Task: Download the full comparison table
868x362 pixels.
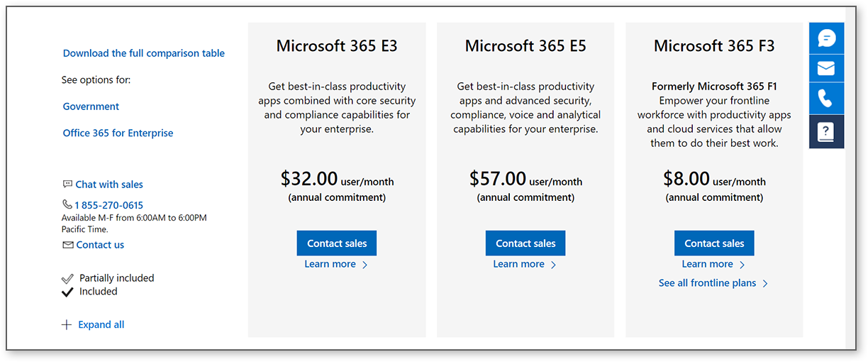Action: click(x=144, y=53)
